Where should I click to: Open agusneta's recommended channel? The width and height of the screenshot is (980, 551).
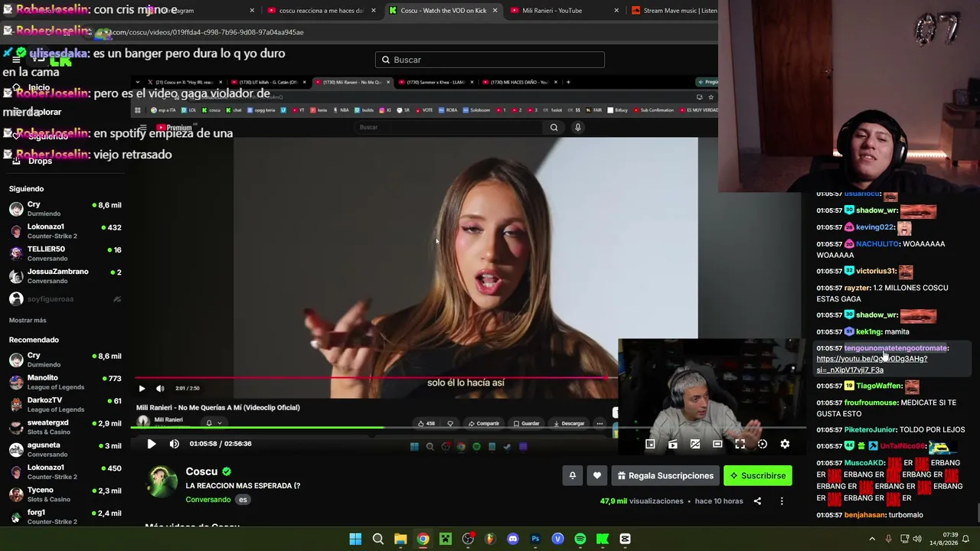coord(64,449)
